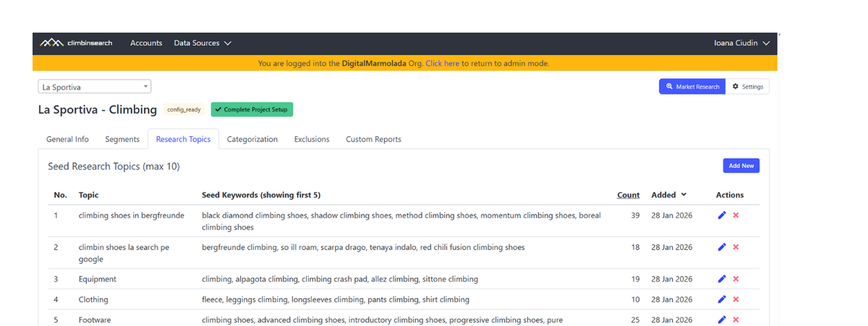The height and width of the screenshot is (326, 868).
Task: Select the 'Clothing' topic name
Action: click(x=93, y=299)
